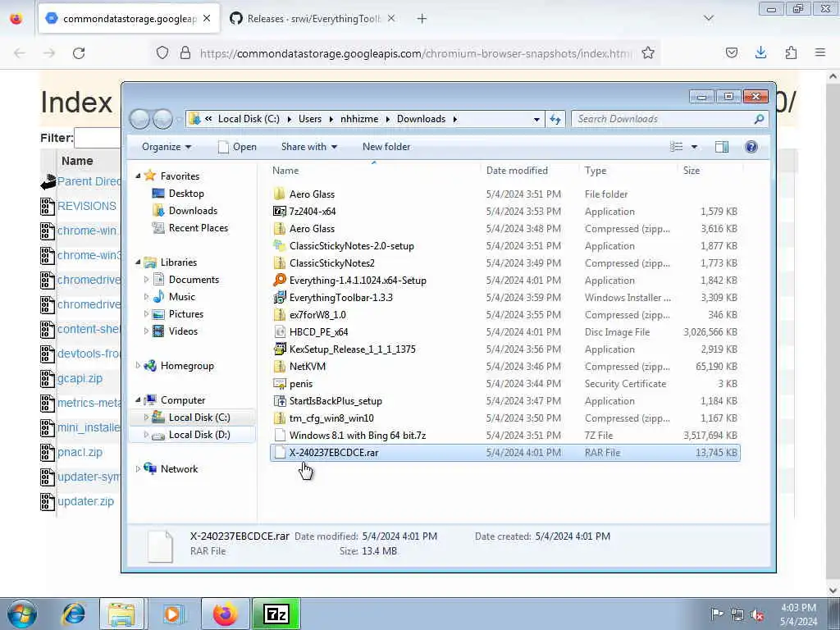The width and height of the screenshot is (840, 630).
Task: Open Windows Media Player from the taskbar
Action: tap(173, 614)
